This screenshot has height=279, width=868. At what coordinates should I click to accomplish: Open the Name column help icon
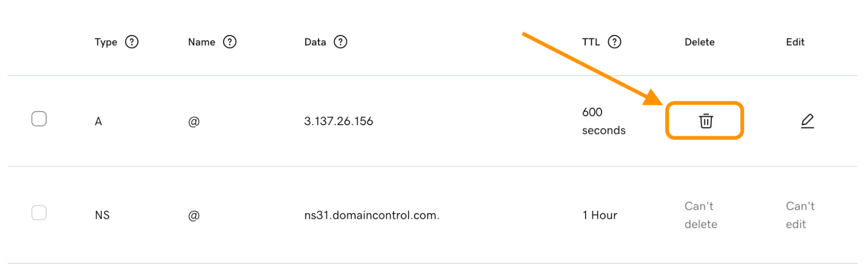pyautogui.click(x=230, y=42)
